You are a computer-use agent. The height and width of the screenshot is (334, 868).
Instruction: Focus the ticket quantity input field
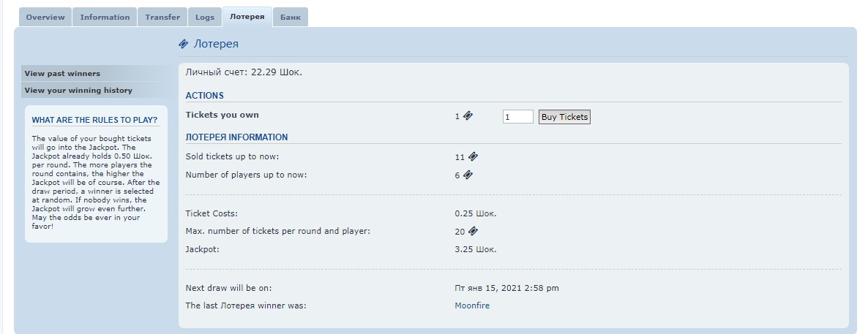tap(517, 117)
